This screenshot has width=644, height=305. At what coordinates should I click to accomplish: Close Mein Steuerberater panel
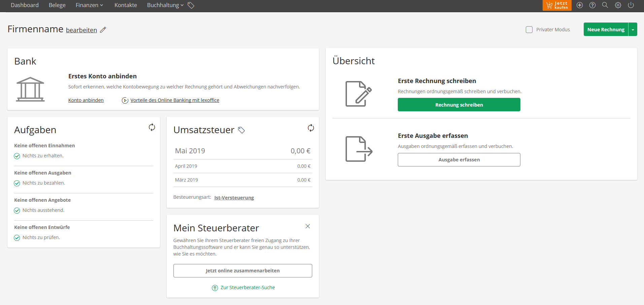tap(308, 226)
